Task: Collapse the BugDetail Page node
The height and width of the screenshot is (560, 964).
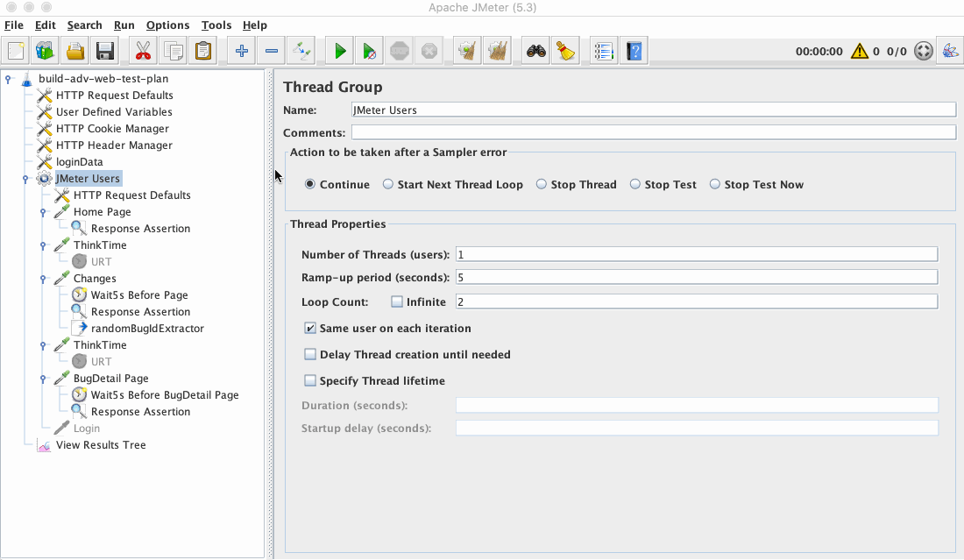Action: coord(43,379)
